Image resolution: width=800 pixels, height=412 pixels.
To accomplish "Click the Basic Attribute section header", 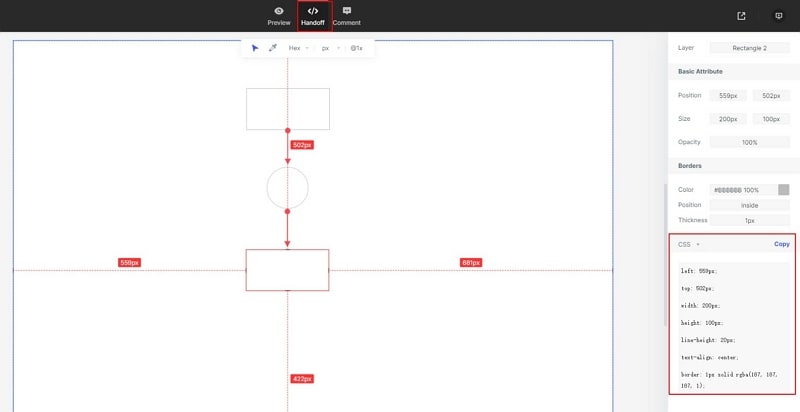I will [x=734, y=71].
